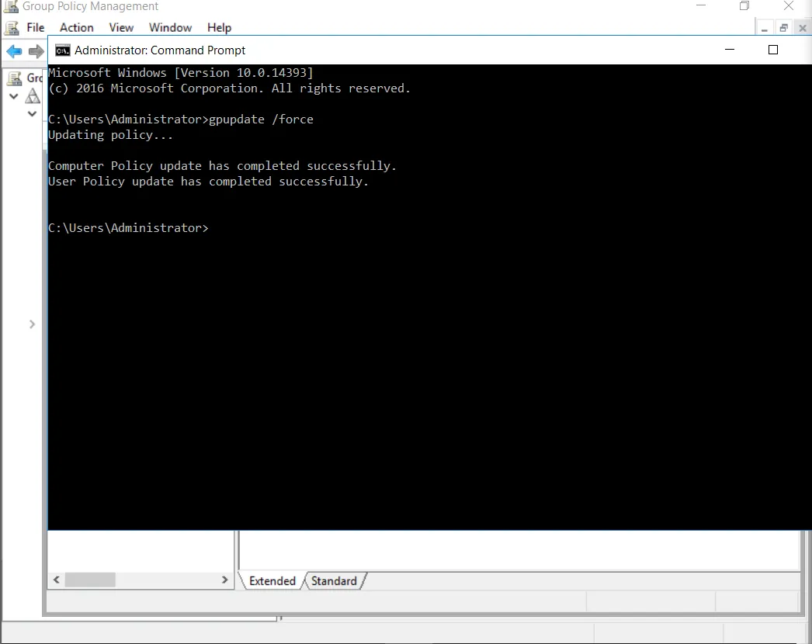The height and width of the screenshot is (644, 812).
Task: Click 'Microsoft Windows [Version 10.0.14393]' line
Action: pos(181,72)
